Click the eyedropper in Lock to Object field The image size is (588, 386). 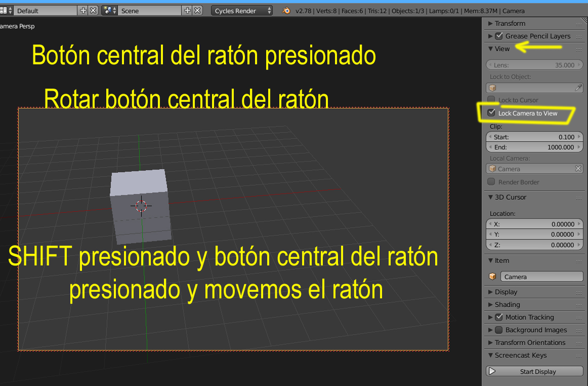[x=578, y=88]
